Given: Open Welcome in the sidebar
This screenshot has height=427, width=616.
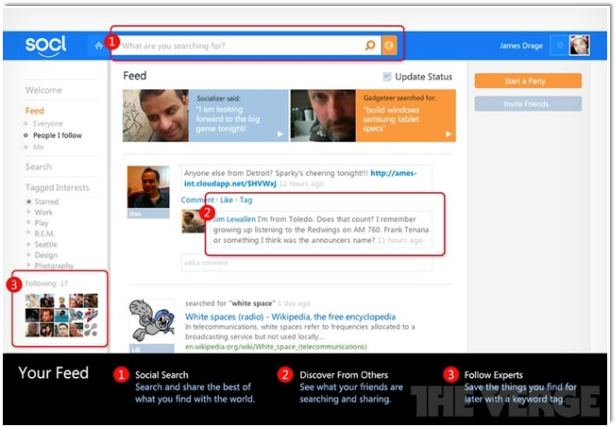Looking at the screenshot, I should (44, 90).
